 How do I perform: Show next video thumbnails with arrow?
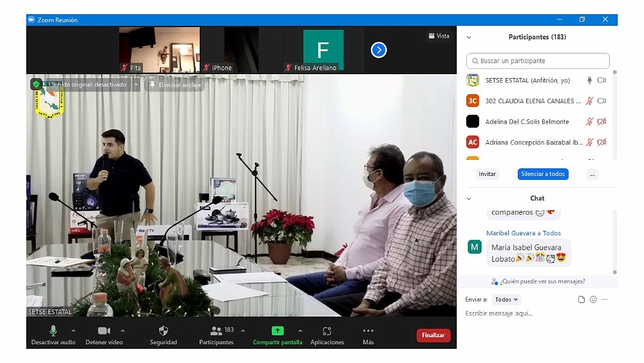coord(379,50)
